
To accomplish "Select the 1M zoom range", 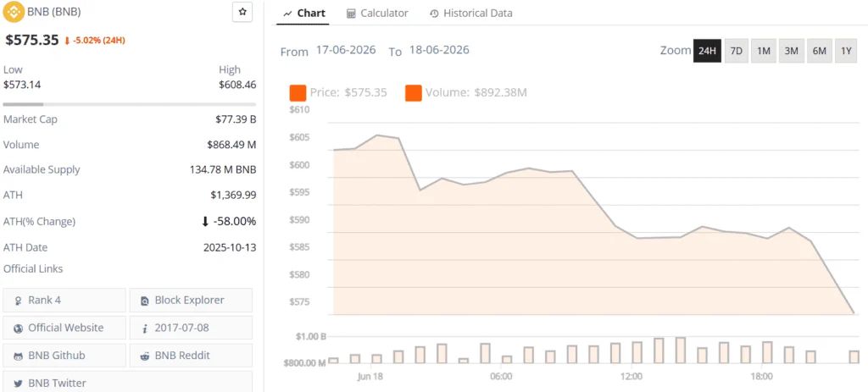I will click(764, 51).
